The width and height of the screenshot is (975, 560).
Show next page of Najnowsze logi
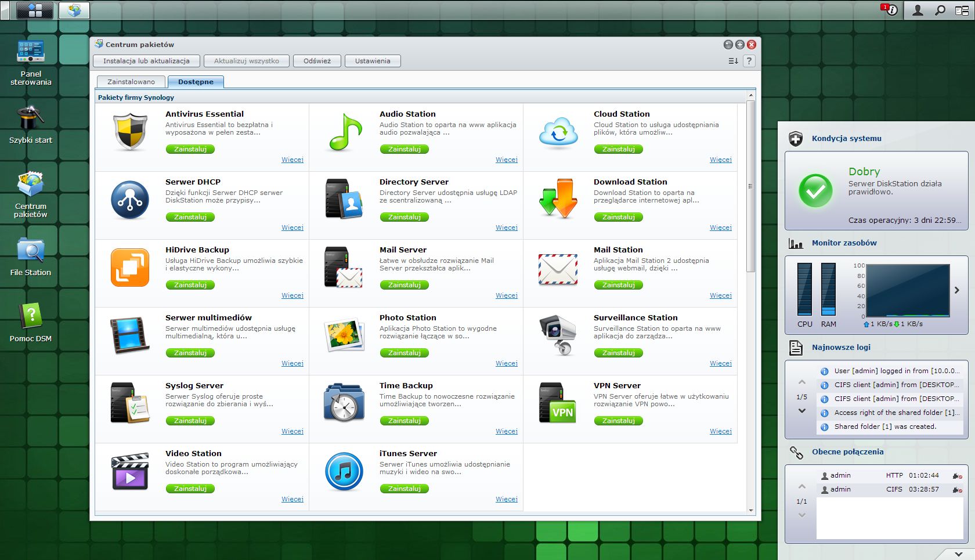(x=802, y=411)
